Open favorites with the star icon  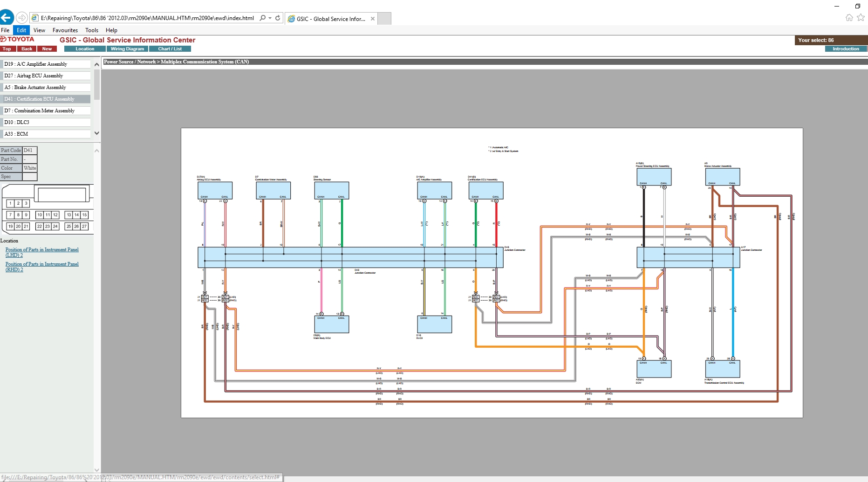(861, 18)
